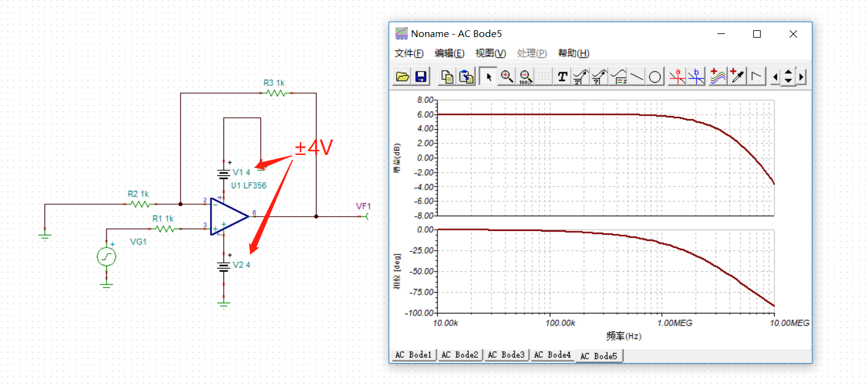The height and width of the screenshot is (384, 868).
Task: Select the R1 1k resistor
Action: 164,228
